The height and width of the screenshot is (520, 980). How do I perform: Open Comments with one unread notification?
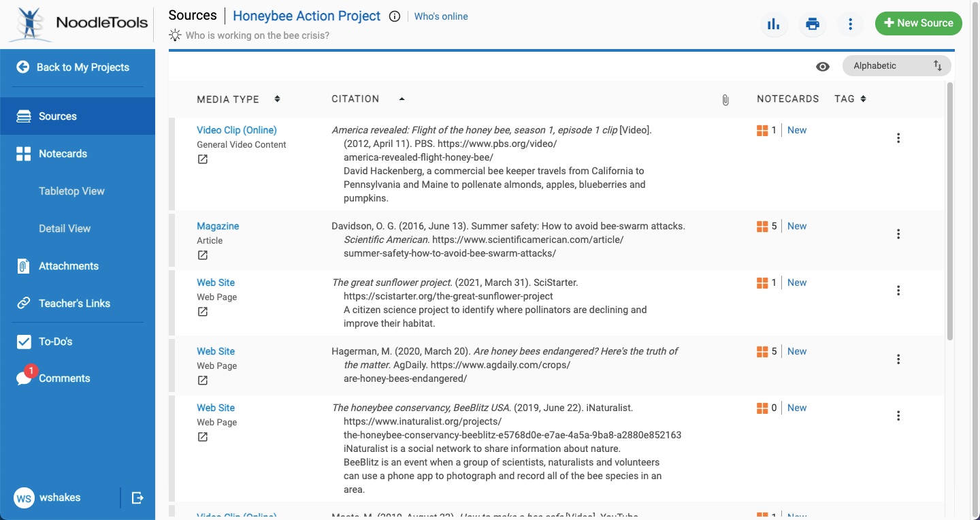64,378
